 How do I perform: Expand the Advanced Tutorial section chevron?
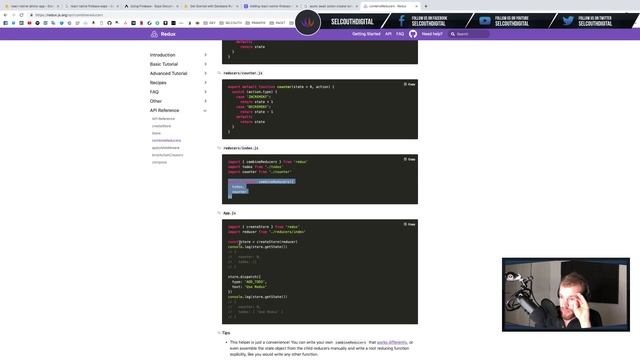[205, 73]
